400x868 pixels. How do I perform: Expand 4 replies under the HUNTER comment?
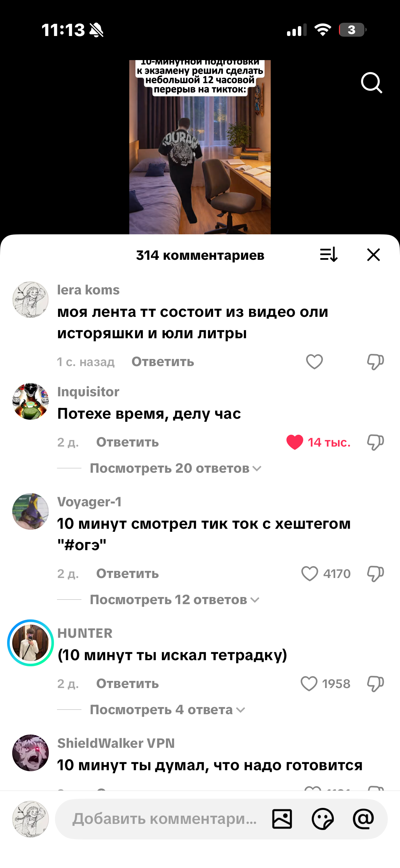[167, 710]
